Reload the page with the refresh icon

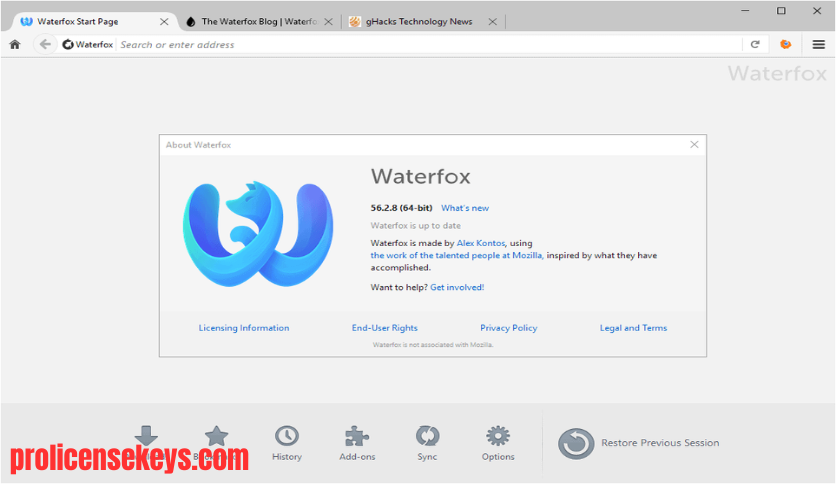pyautogui.click(x=755, y=44)
